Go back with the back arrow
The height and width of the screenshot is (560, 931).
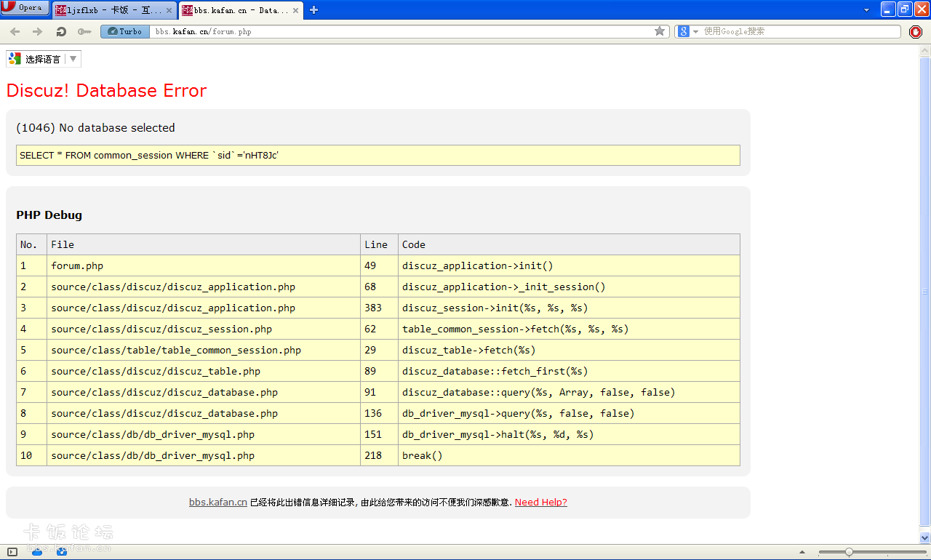15,31
